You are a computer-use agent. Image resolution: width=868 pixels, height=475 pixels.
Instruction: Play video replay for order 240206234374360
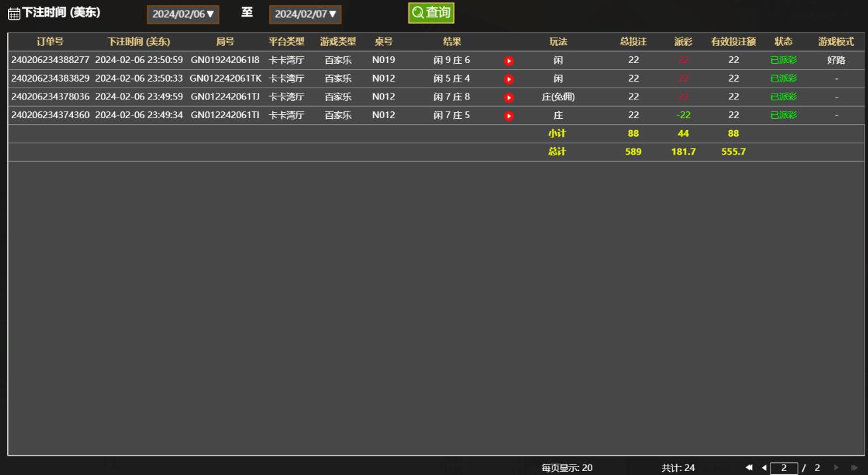click(509, 115)
